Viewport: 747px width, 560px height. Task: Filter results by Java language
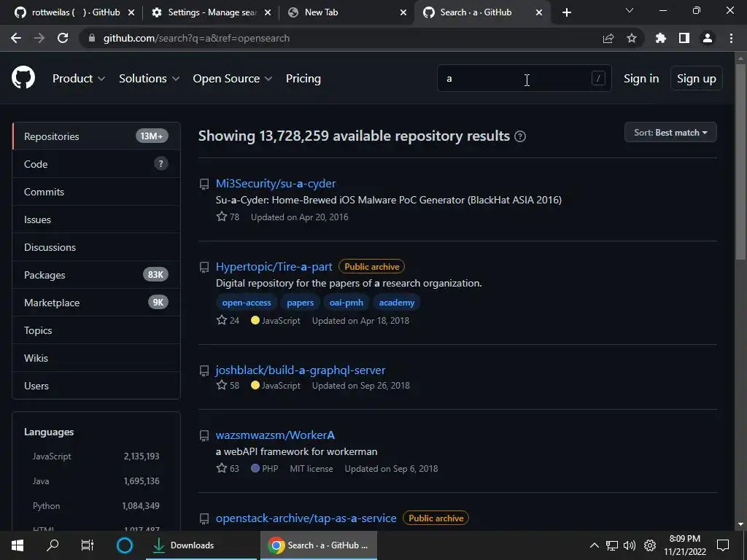coord(96,481)
